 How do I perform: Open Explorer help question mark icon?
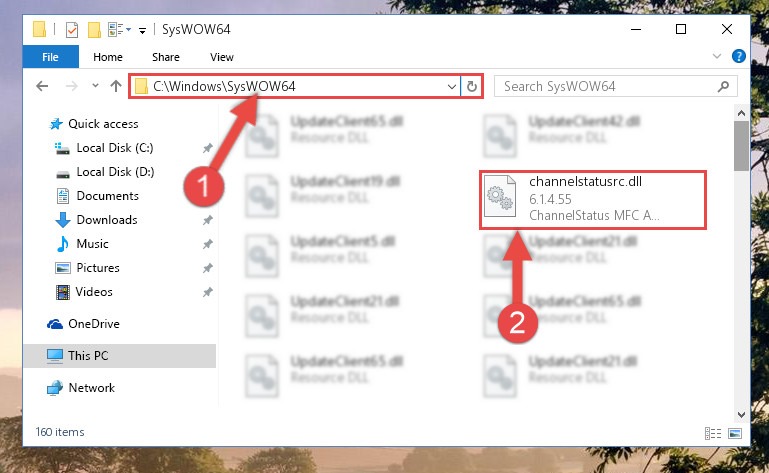tap(738, 56)
